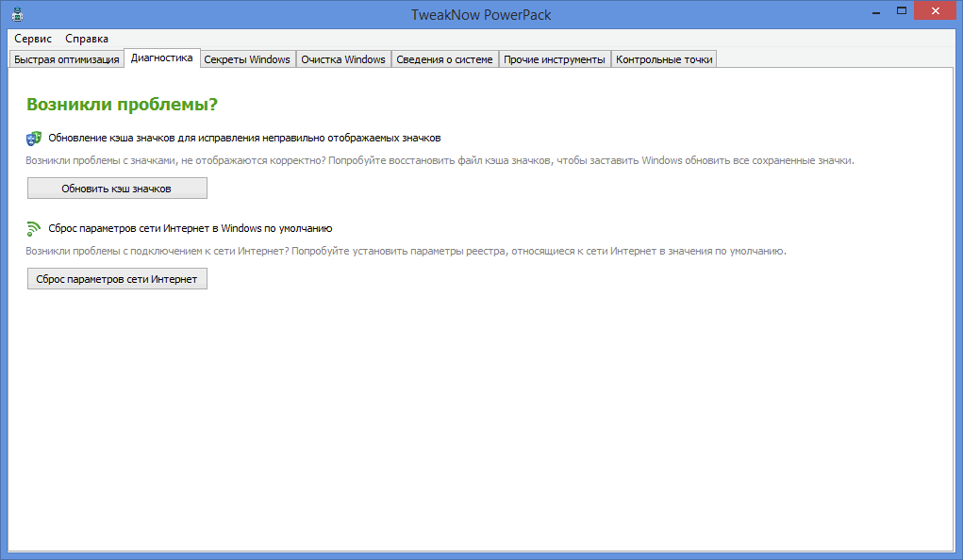Click the icon cache description paragraph
Screen dimensions: 963x560
pos(440,161)
